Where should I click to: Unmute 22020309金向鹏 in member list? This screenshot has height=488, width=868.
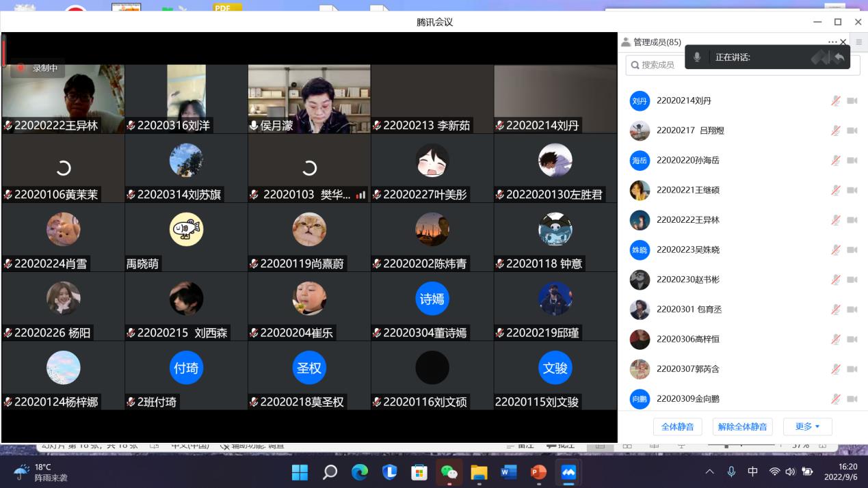836,398
